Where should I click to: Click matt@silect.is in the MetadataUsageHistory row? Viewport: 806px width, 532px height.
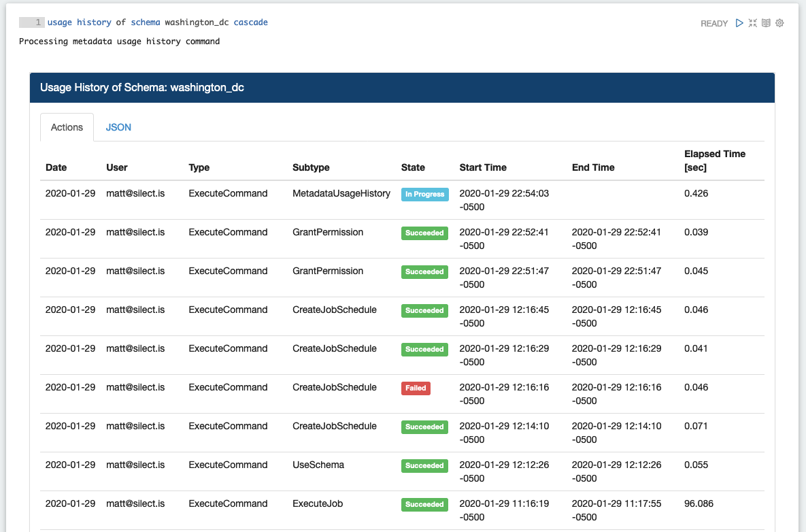[x=135, y=194]
